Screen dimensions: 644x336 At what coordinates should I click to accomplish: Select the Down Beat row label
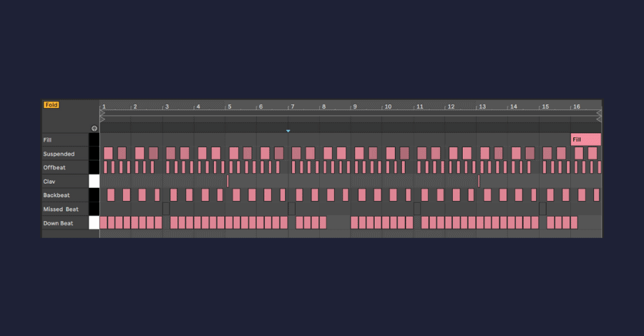pos(58,223)
